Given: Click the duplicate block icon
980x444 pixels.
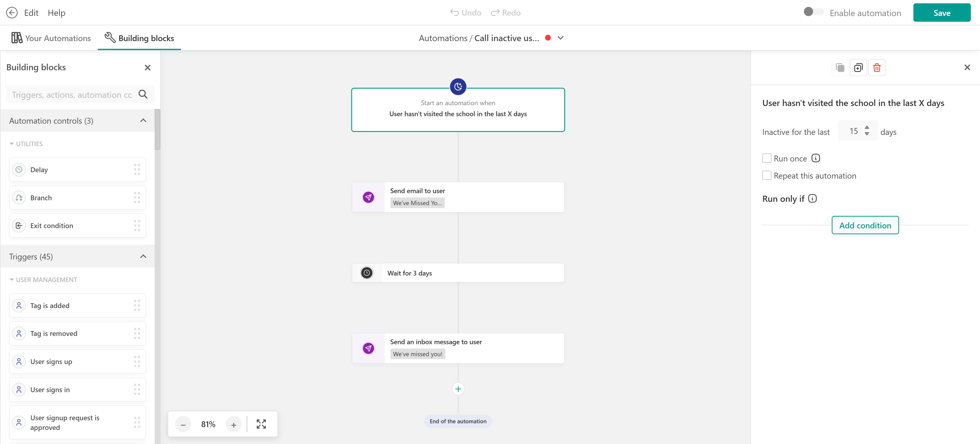Looking at the screenshot, I should pos(858,68).
